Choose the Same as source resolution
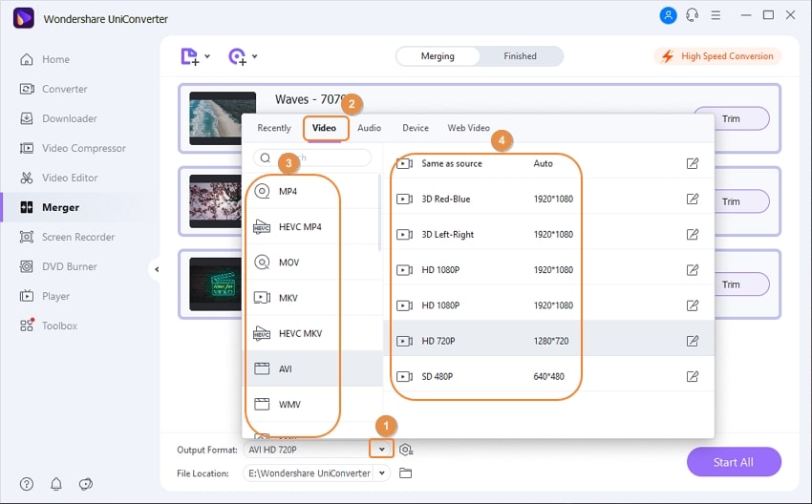The image size is (812, 504). tap(548, 163)
